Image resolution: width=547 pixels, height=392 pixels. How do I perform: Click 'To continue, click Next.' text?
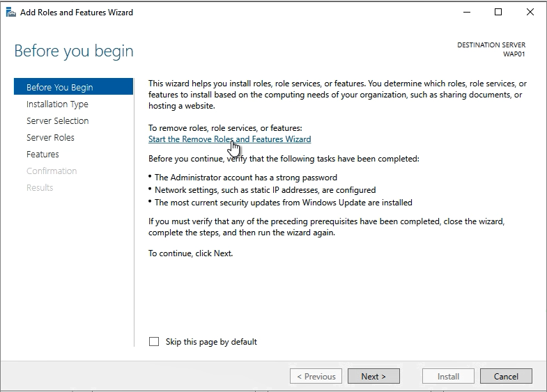190,253
